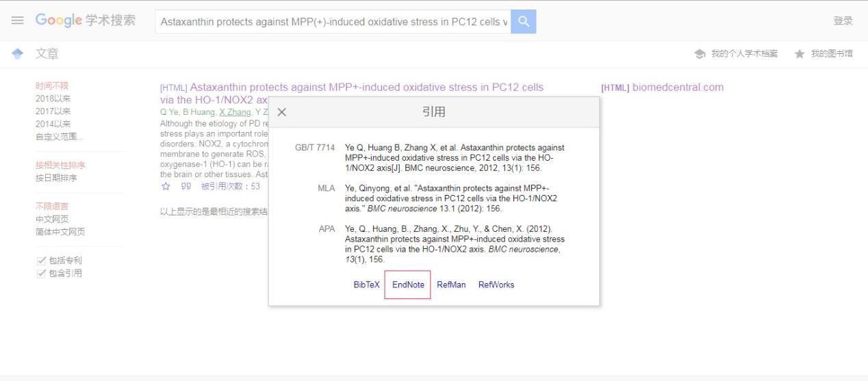The height and width of the screenshot is (381, 868).
Task: Toggle the 包含引用 checkbox
Action: pos(40,274)
